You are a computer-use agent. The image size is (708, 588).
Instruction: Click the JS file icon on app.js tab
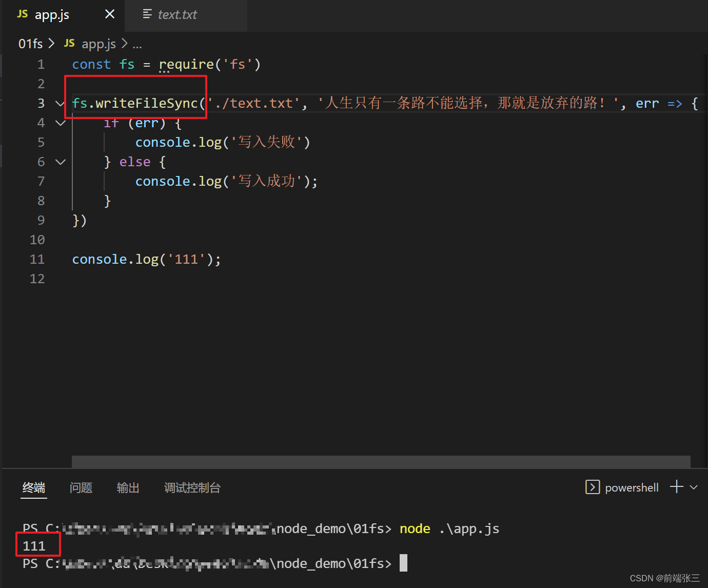click(23, 14)
